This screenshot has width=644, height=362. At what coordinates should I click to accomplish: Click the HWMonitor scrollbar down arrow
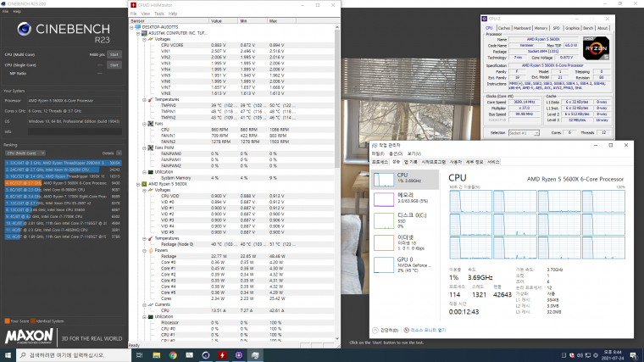click(x=337, y=338)
